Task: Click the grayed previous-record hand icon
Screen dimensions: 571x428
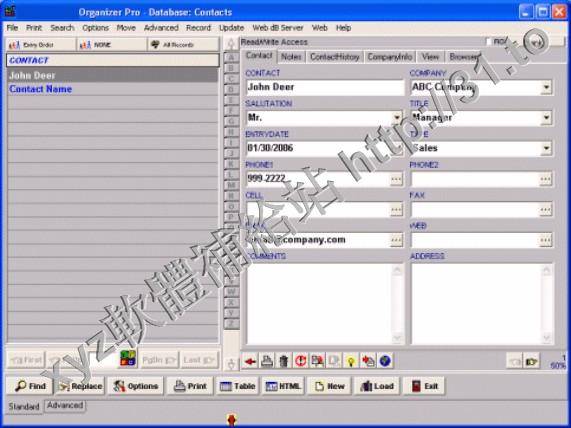Action: coord(514,361)
